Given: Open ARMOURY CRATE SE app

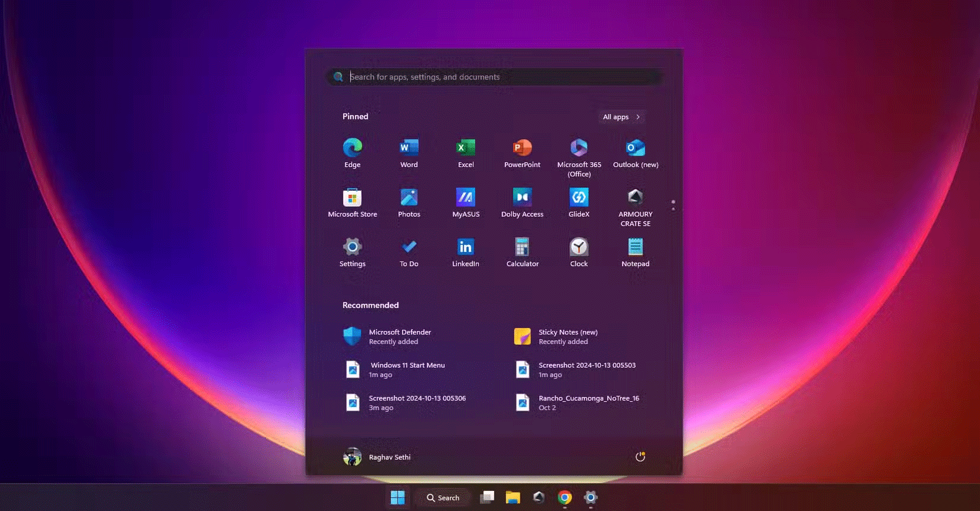Looking at the screenshot, I should (x=635, y=206).
